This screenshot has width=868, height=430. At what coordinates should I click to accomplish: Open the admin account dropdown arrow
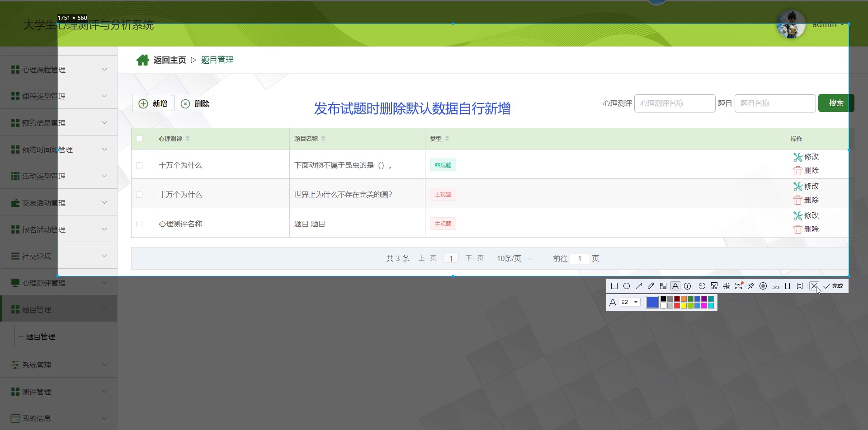click(842, 24)
